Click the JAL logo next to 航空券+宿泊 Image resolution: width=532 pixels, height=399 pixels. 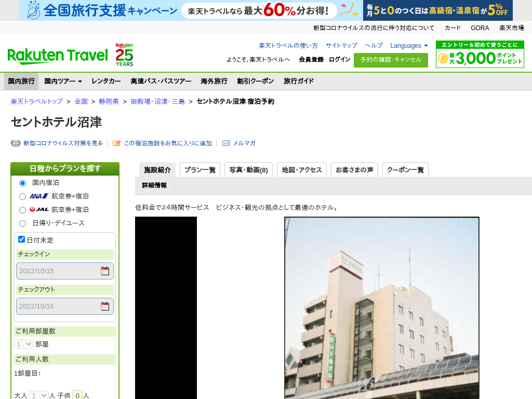click(39, 209)
